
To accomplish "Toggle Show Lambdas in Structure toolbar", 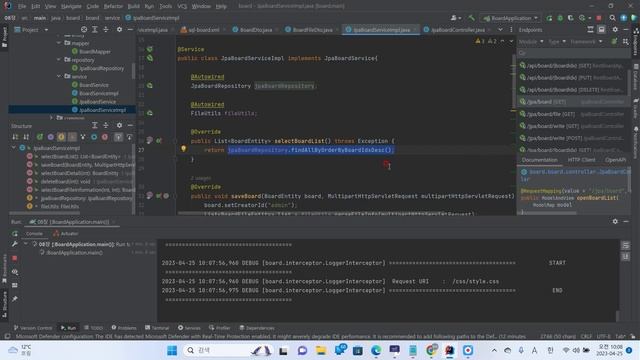I will (105, 137).
